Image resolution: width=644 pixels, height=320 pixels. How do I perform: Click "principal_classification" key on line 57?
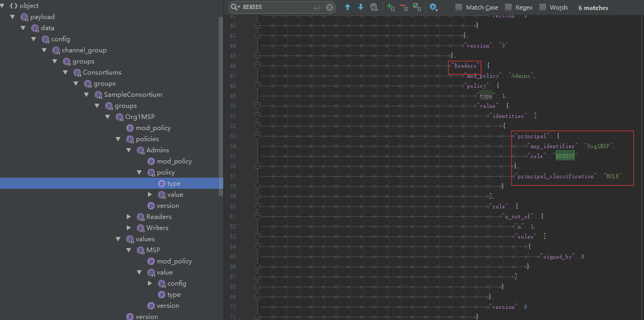[x=556, y=176]
